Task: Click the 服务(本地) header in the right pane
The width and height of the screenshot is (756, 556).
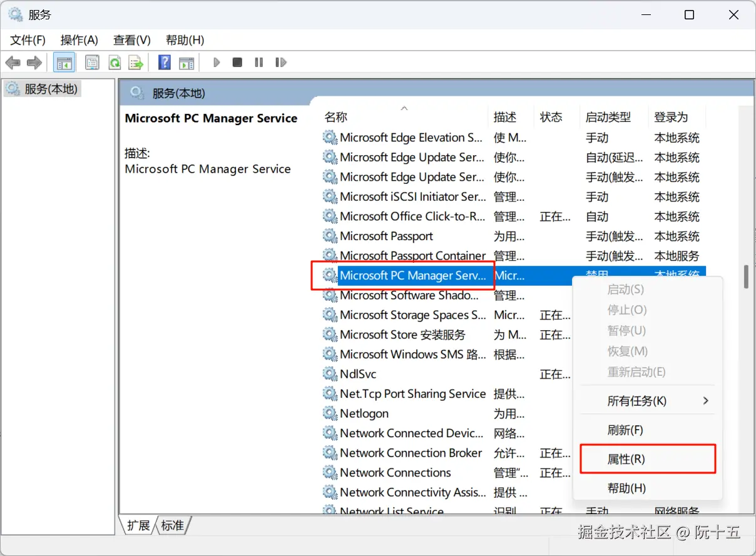Action: pyautogui.click(x=178, y=93)
